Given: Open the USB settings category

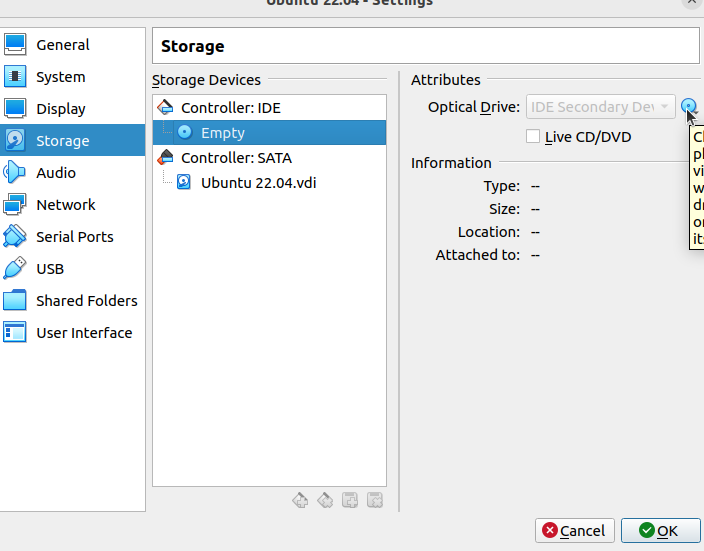Looking at the screenshot, I should tap(72, 269).
